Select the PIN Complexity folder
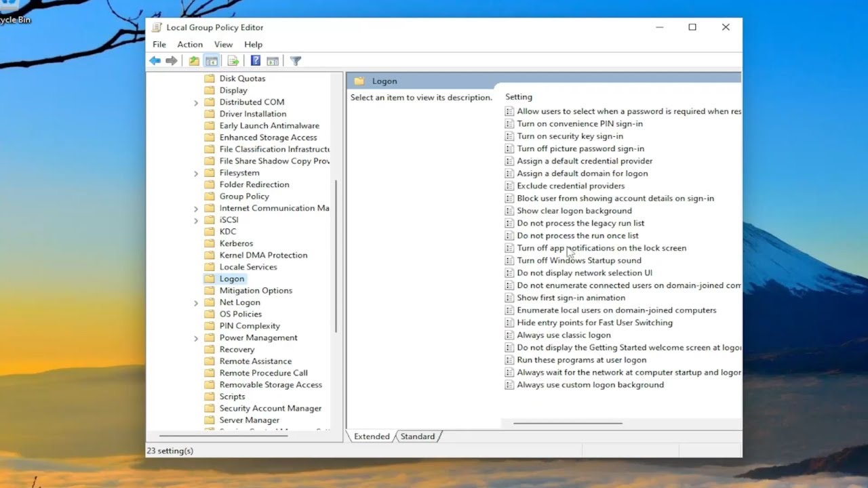The image size is (868, 488). [x=250, y=326]
